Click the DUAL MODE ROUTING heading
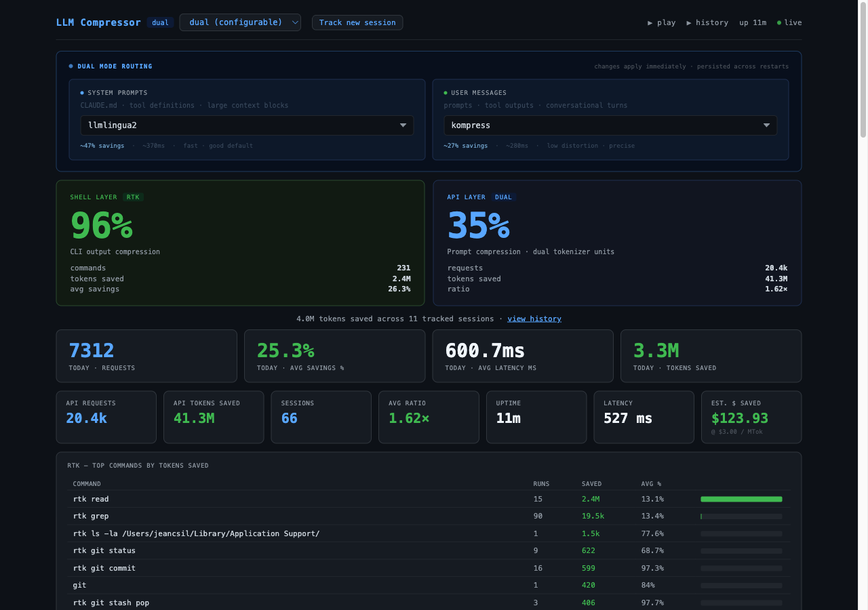Viewport: 868px width, 610px height. pyautogui.click(x=115, y=66)
